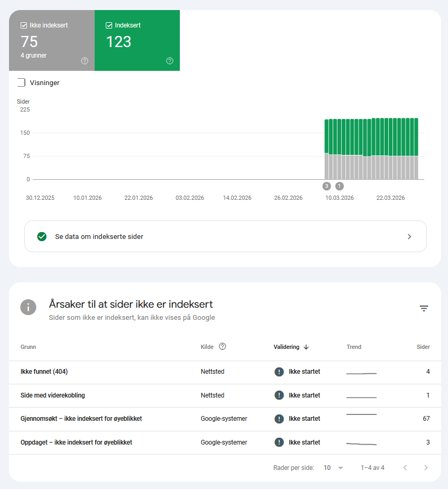Click the warning icon on the Ikke funnet (404) row
This screenshot has width=448, height=489.
pos(279,372)
